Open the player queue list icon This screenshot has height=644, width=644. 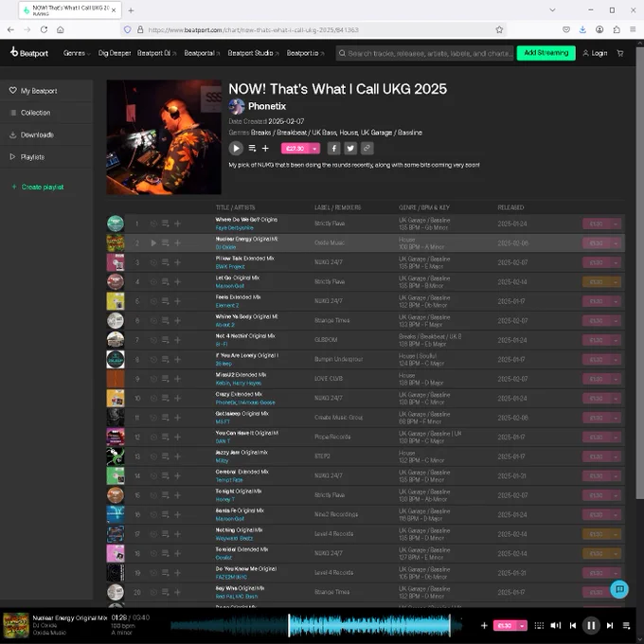click(626, 625)
